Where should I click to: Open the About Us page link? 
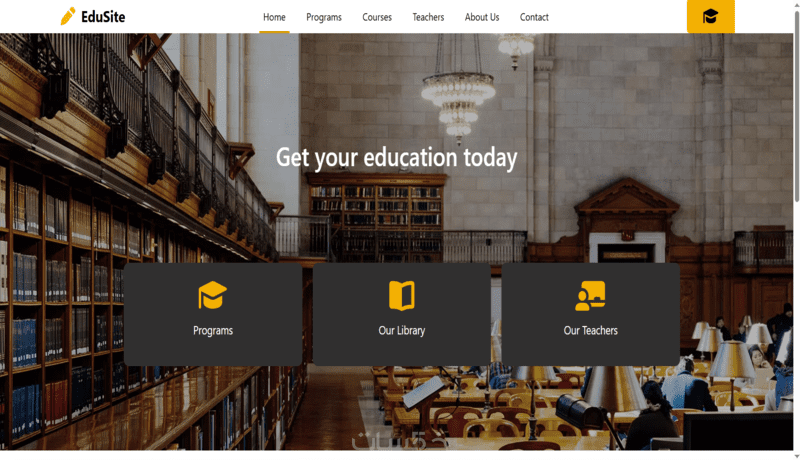pos(482,17)
